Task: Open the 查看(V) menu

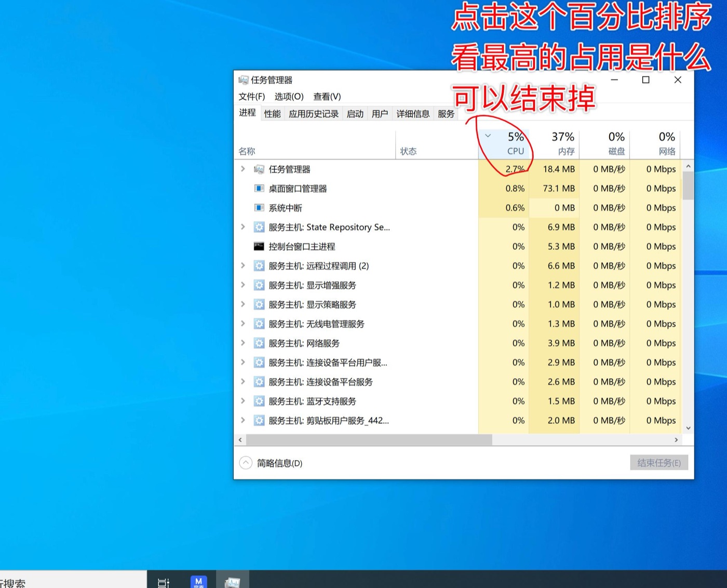Action: pyautogui.click(x=327, y=97)
